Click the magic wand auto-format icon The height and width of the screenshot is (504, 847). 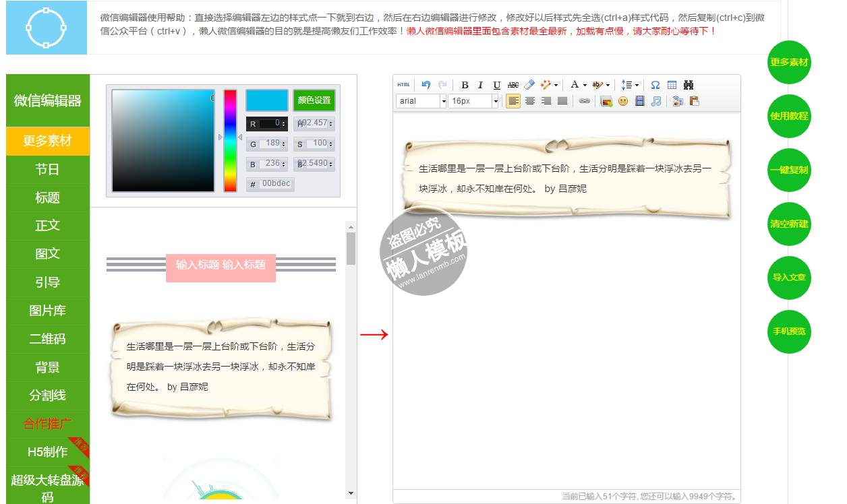click(546, 85)
